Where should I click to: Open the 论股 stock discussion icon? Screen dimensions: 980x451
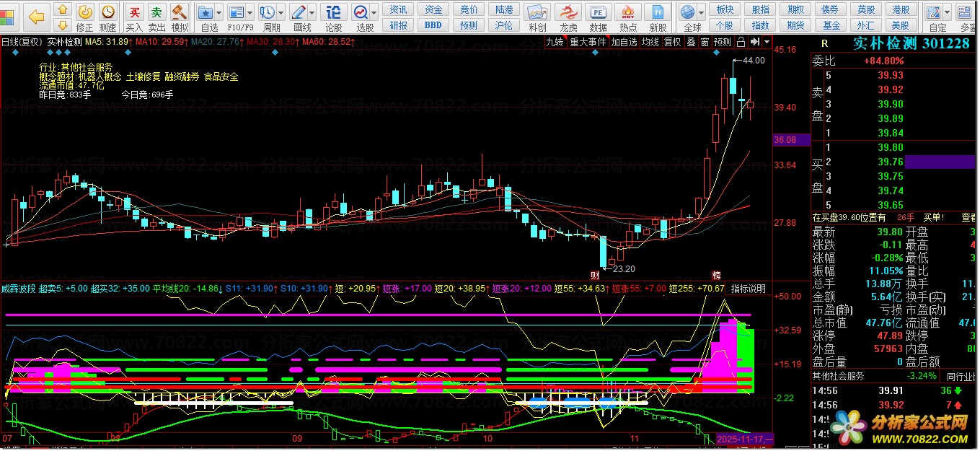click(333, 17)
